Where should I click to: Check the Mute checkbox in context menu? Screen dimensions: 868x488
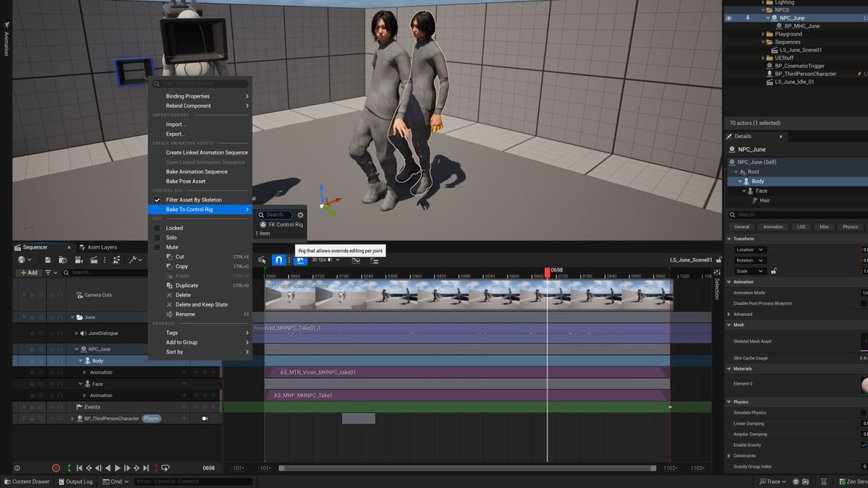(x=157, y=247)
